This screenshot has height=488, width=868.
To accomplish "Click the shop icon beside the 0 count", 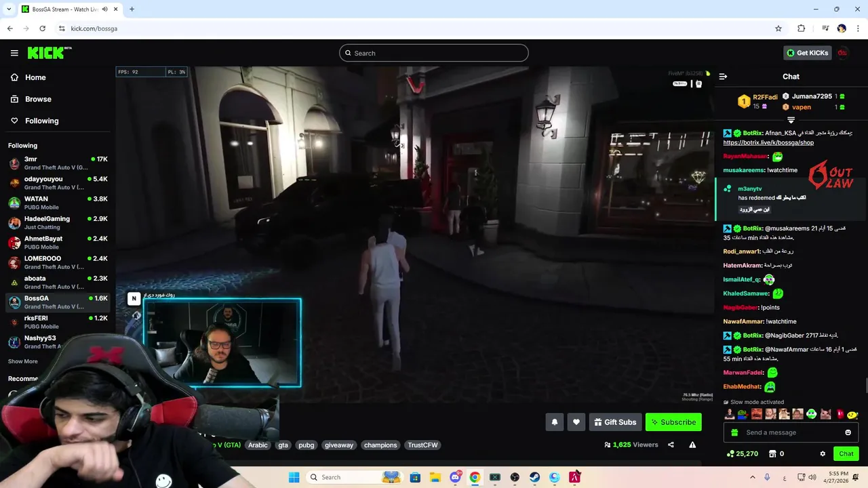I will (x=772, y=453).
